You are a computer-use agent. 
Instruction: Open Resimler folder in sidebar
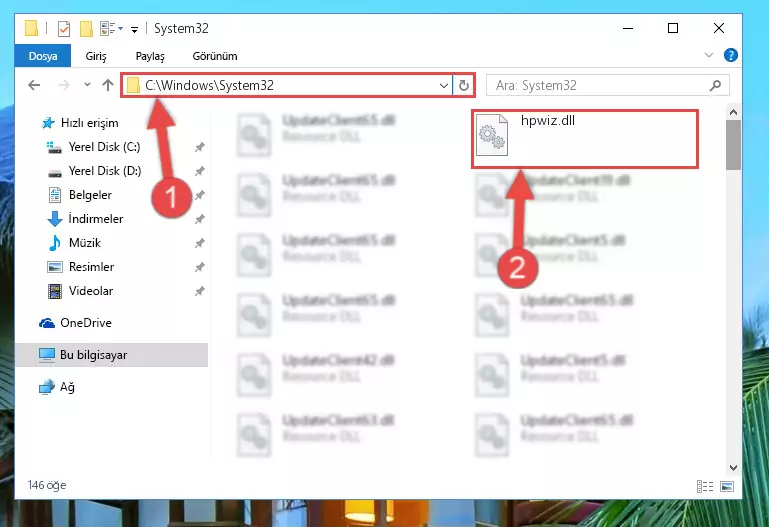pyautogui.click(x=91, y=267)
